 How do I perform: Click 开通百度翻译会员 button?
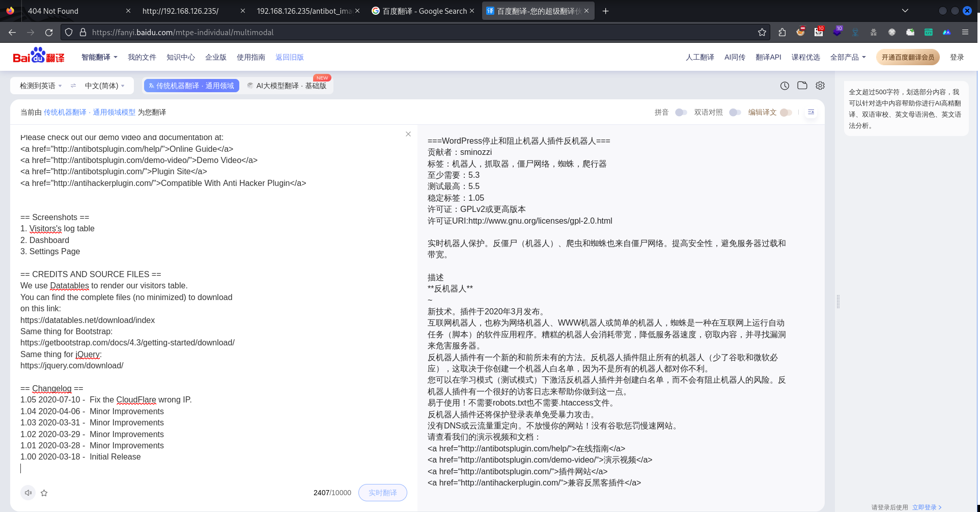908,57
